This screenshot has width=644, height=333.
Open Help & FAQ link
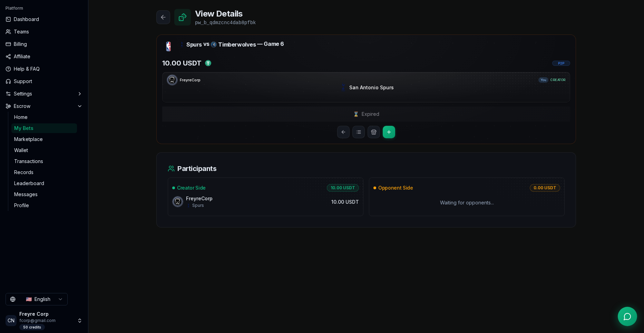tap(27, 69)
